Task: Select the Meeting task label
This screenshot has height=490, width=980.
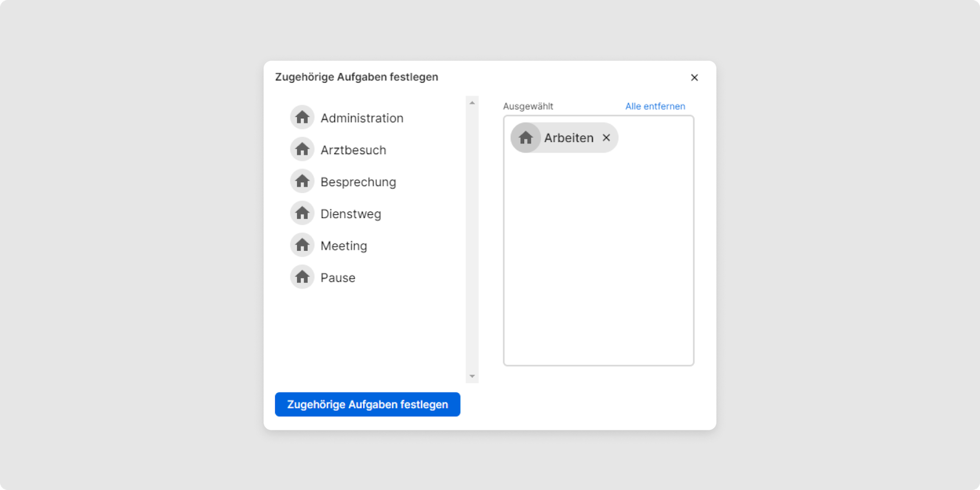Action: [344, 246]
